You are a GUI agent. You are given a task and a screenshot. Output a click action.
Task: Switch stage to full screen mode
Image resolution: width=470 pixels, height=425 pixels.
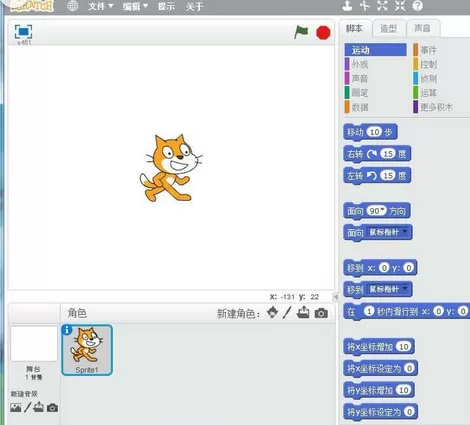[23, 32]
